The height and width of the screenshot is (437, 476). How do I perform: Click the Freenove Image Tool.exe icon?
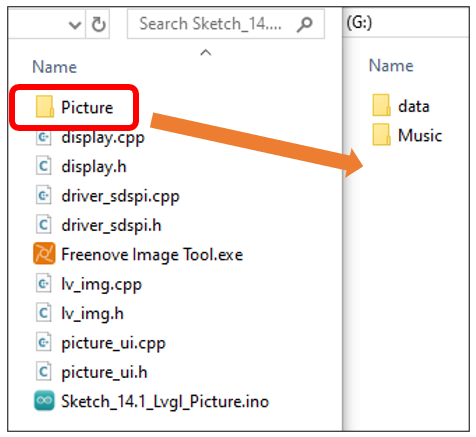(44, 254)
